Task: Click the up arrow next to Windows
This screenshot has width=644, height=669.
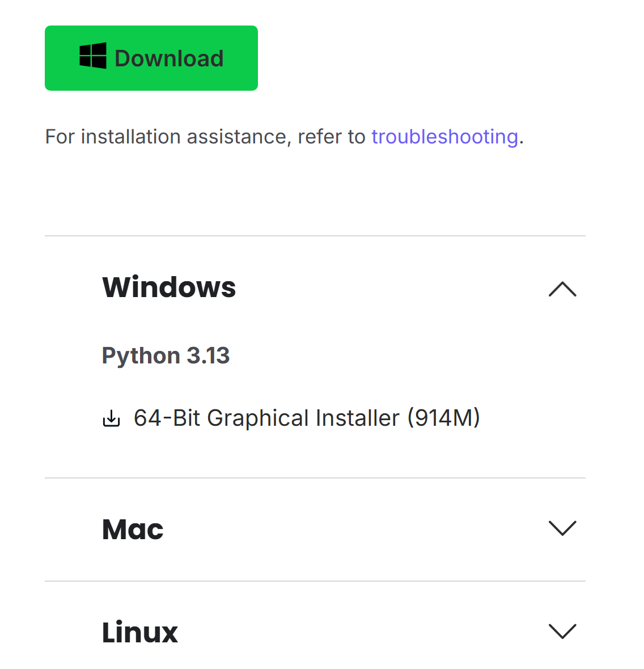Action: (x=562, y=289)
